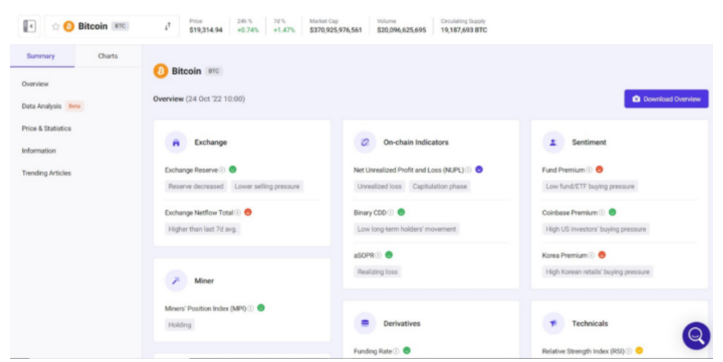The image size is (723, 362).
Task: Click the Unrealized loss tag
Action: (x=379, y=186)
